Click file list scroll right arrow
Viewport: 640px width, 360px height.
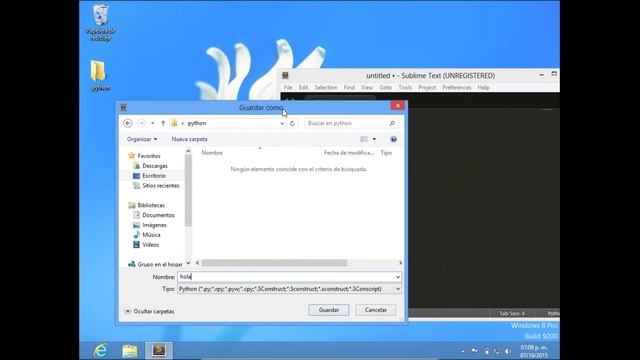coord(400,263)
